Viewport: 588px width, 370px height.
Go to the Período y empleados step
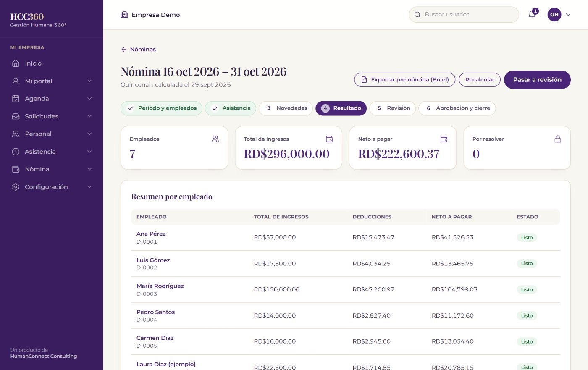161,108
